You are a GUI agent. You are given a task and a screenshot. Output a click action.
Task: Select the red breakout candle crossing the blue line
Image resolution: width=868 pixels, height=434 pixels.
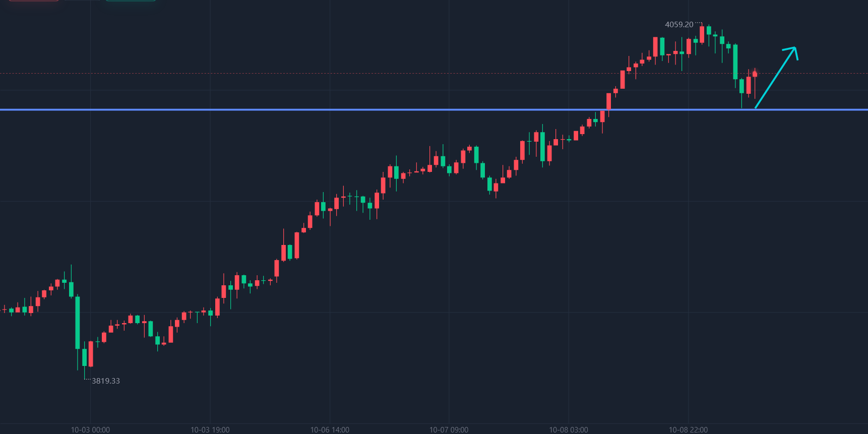click(x=609, y=101)
